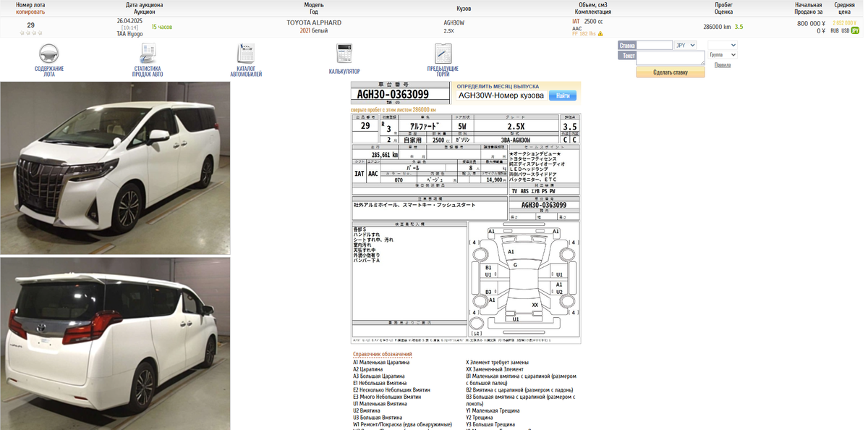Click the blue 'Найти' button

point(562,96)
